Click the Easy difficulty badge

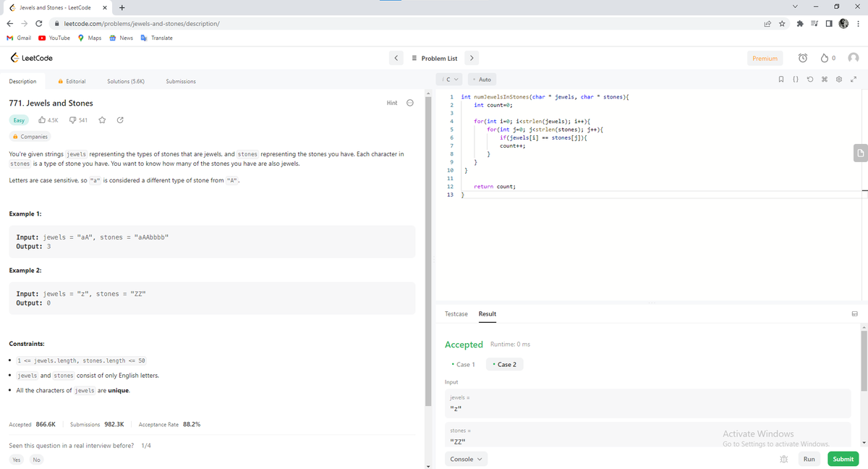click(x=20, y=120)
